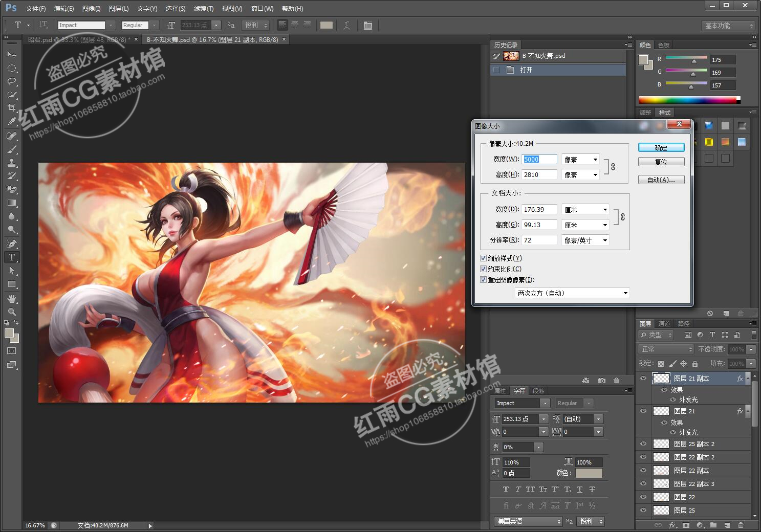
Task: Select the Zoom tool in toolbox
Action: point(11,312)
